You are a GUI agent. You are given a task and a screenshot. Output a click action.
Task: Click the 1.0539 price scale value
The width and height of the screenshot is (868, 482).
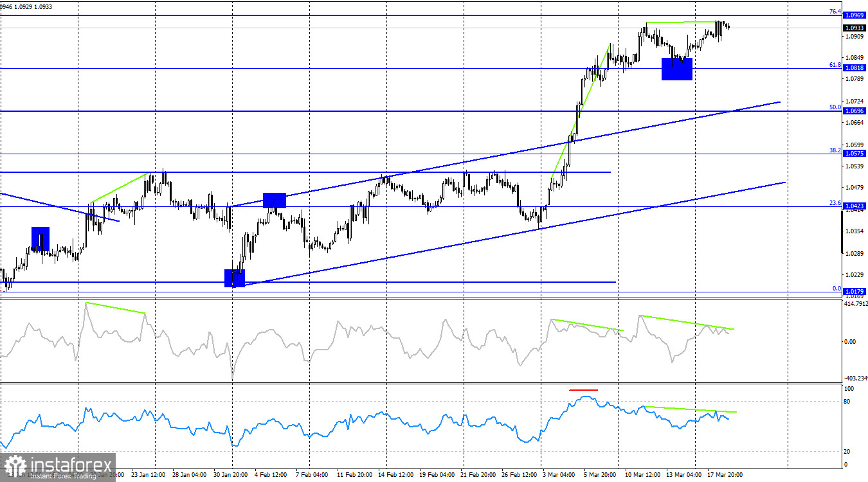(856, 166)
